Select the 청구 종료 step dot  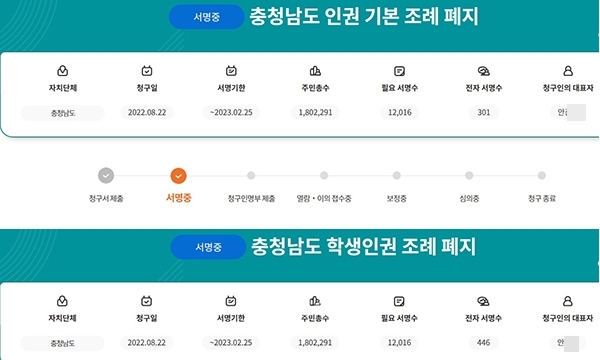(x=541, y=176)
